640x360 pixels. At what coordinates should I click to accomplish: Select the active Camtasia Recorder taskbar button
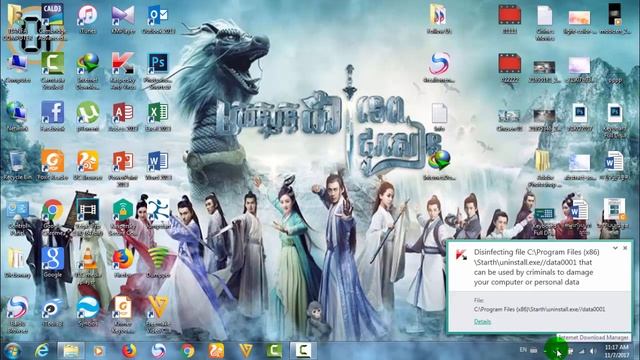click(x=303, y=350)
